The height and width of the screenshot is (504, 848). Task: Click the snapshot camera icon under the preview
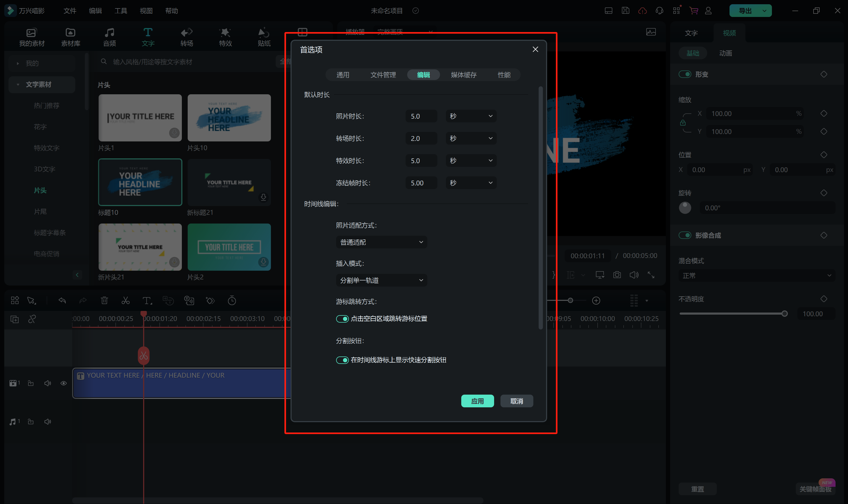(x=617, y=275)
